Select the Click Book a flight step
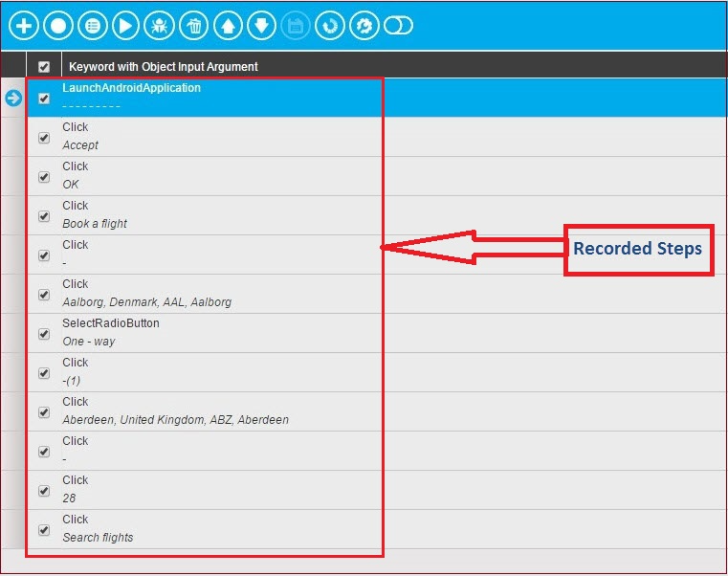Screen dimensions: 728x576 [205, 215]
